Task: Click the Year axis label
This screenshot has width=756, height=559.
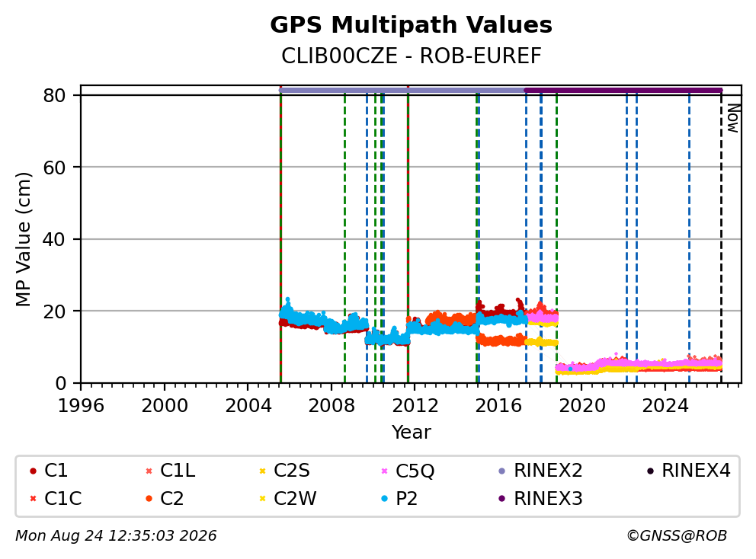Action: [x=411, y=432]
